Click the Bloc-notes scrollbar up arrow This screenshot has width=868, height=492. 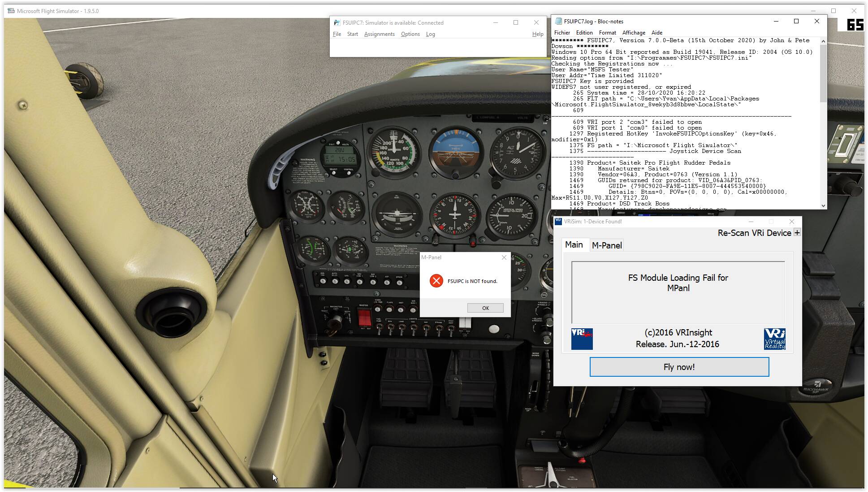pyautogui.click(x=823, y=41)
